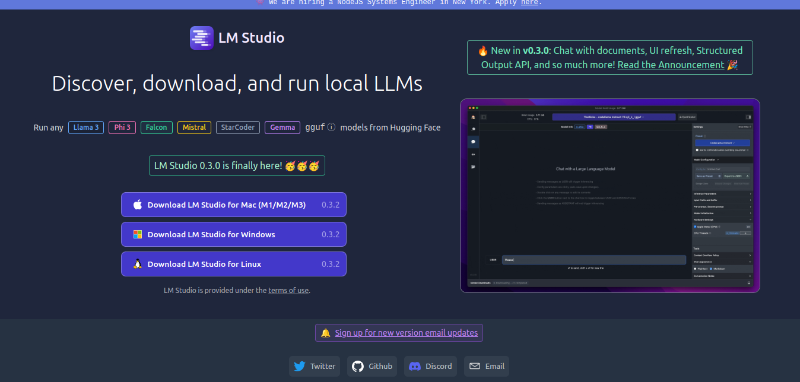Open the hiring banner 'here' link
The width and height of the screenshot is (800, 382).
(529, 3)
